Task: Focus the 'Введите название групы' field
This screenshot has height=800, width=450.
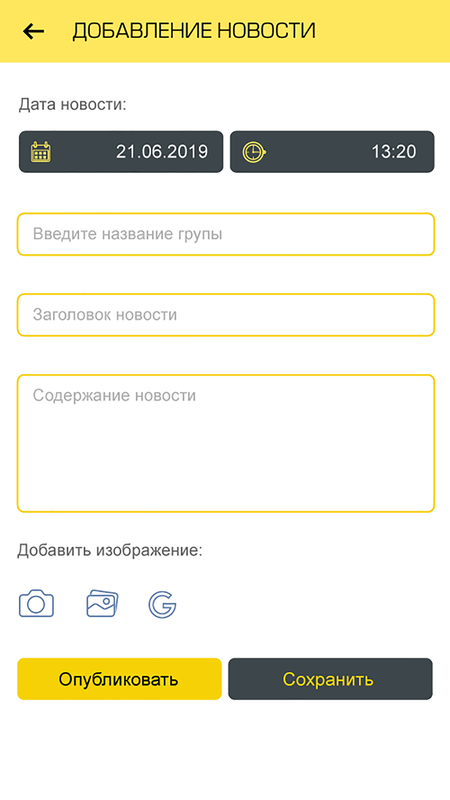Action: pyautogui.click(x=226, y=234)
